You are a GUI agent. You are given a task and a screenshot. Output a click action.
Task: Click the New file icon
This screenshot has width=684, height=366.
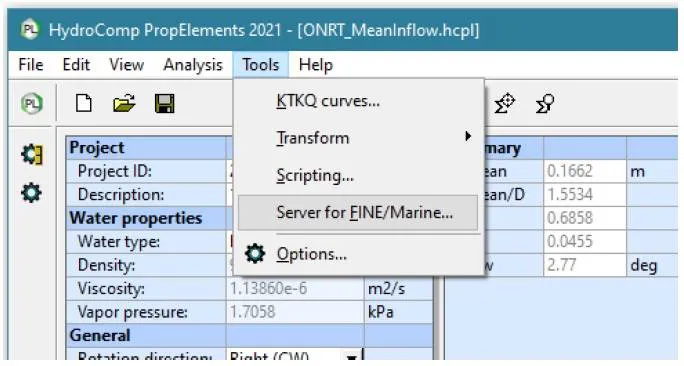pyautogui.click(x=84, y=103)
